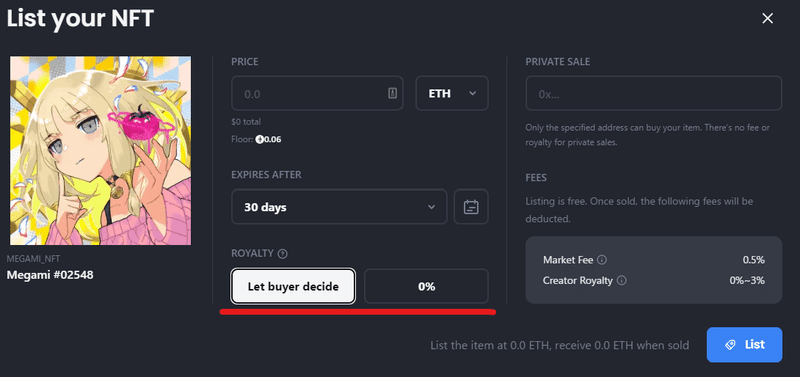Click the tag icon on List button
Viewport: 800px width, 377px height.
[x=731, y=345]
